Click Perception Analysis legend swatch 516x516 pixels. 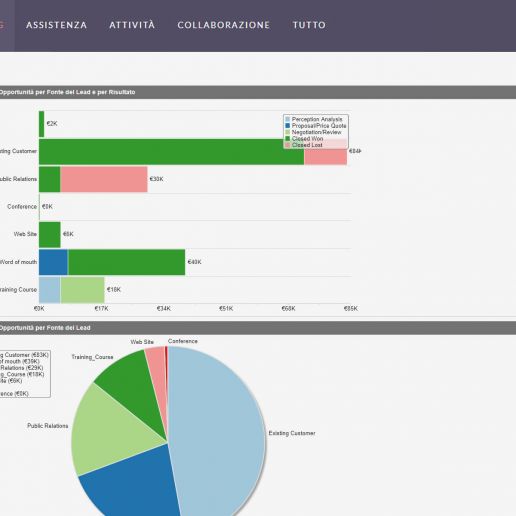point(288,119)
